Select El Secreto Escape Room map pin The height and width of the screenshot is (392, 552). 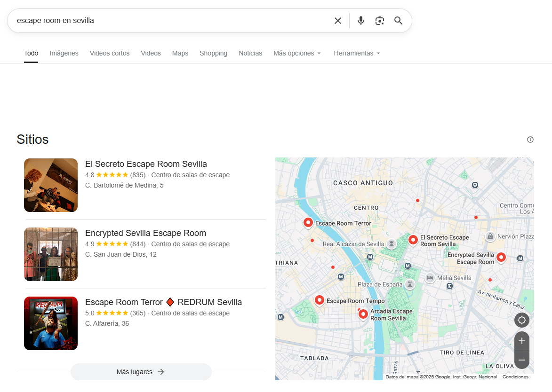(413, 240)
